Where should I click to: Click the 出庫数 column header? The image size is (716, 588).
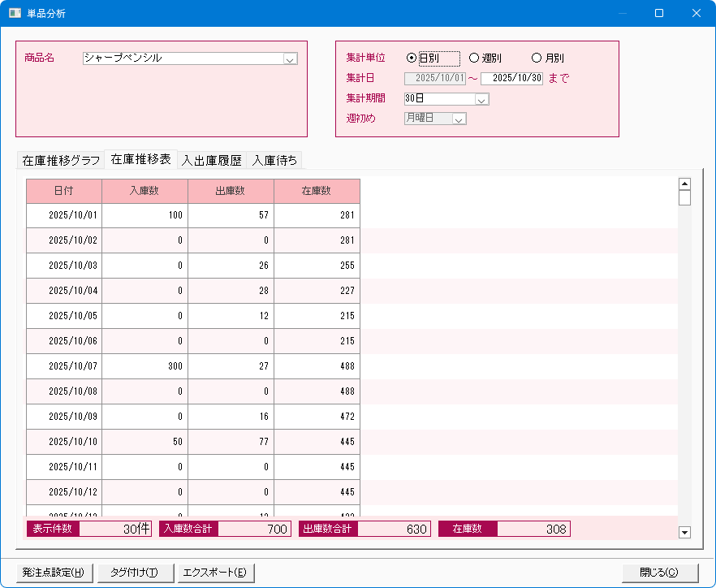(x=231, y=191)
